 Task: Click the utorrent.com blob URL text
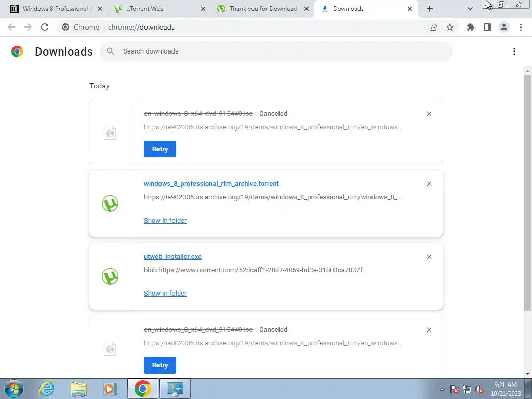(x=253, y=270)
